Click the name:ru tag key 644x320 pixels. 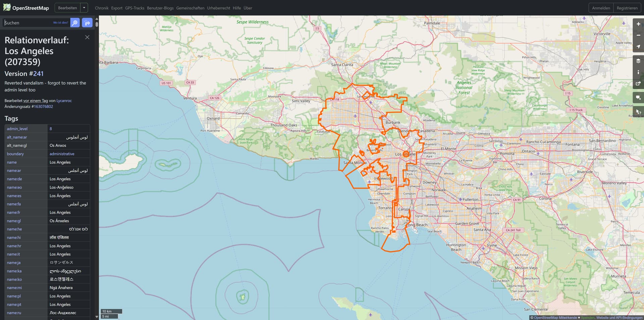(x=14, y=313)
